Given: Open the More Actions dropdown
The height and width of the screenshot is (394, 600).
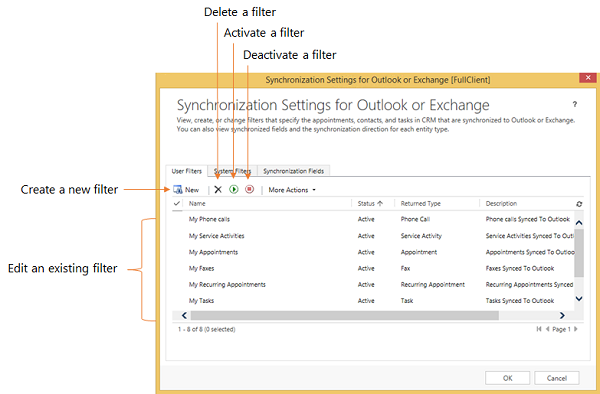Looking at the screenshot, I should click(x=292, y=190).
